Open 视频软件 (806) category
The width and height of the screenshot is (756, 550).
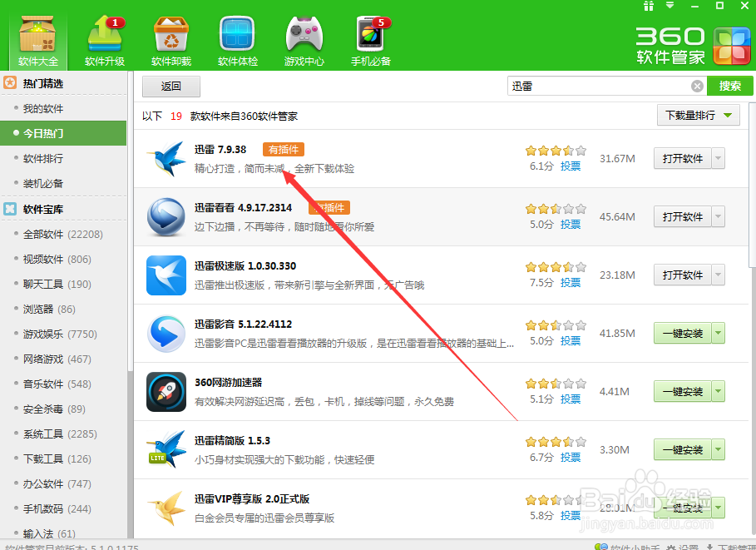click(x=63, y=260)
